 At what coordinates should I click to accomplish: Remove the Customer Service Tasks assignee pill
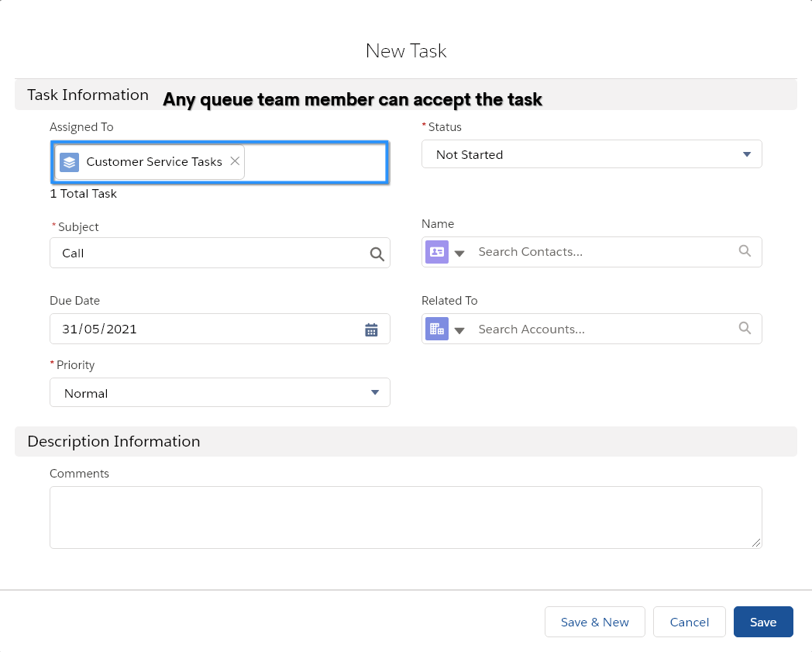click(x=235, y=161)
